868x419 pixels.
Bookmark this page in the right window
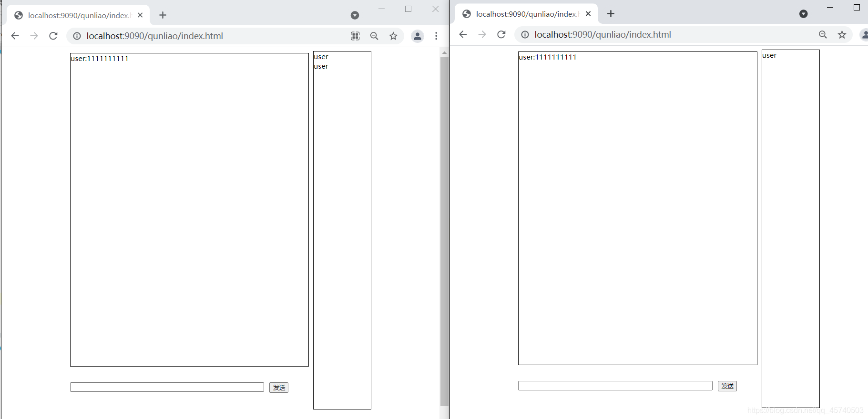click(842, 34)
